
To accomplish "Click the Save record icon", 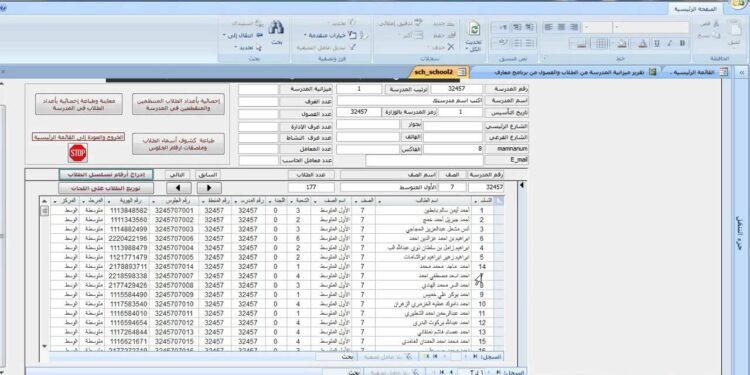I will (452, 35).
